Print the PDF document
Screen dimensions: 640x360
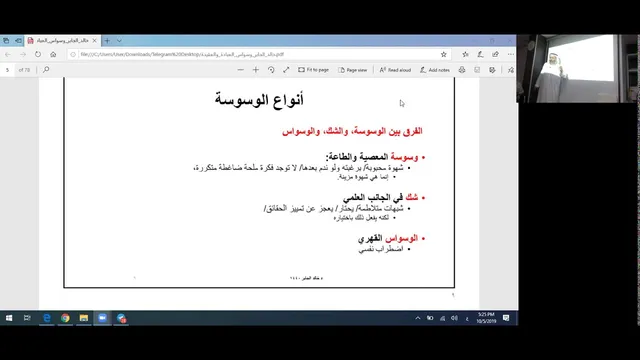coord(462,70)
